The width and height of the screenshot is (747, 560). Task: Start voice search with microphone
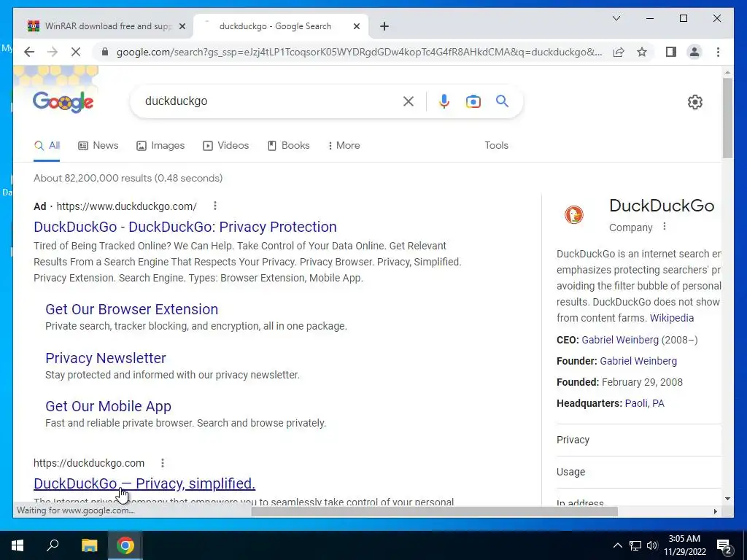(x=444, y=101)
